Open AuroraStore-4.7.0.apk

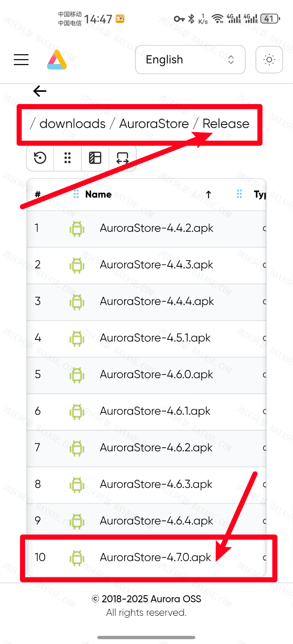156,558
